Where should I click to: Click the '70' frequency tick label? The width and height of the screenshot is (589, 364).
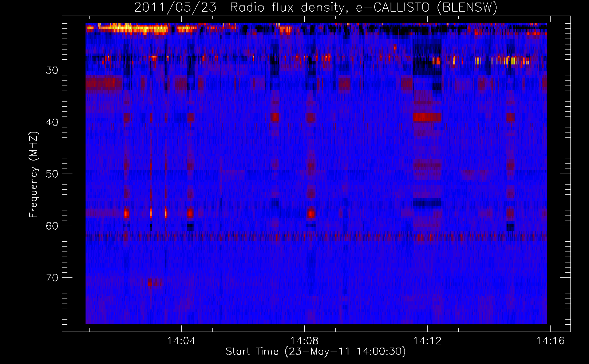[52, 278]
